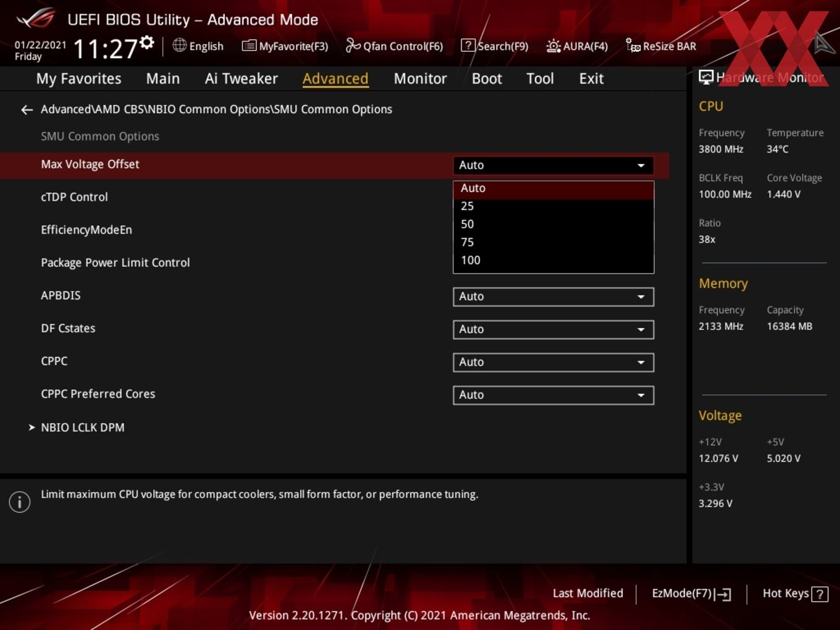The image size is (840, 630).
Task: Click the Max Voltage Offset label
Action: [x=90, y=164]
